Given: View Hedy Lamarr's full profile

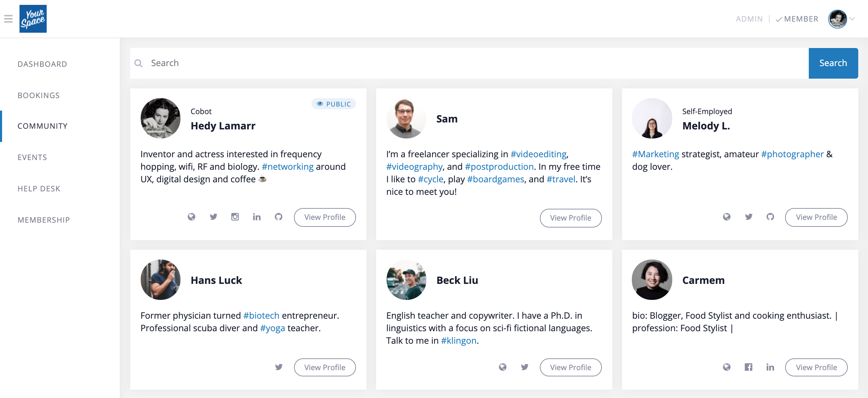Looking at the screenshot, I should click(324, 217).
